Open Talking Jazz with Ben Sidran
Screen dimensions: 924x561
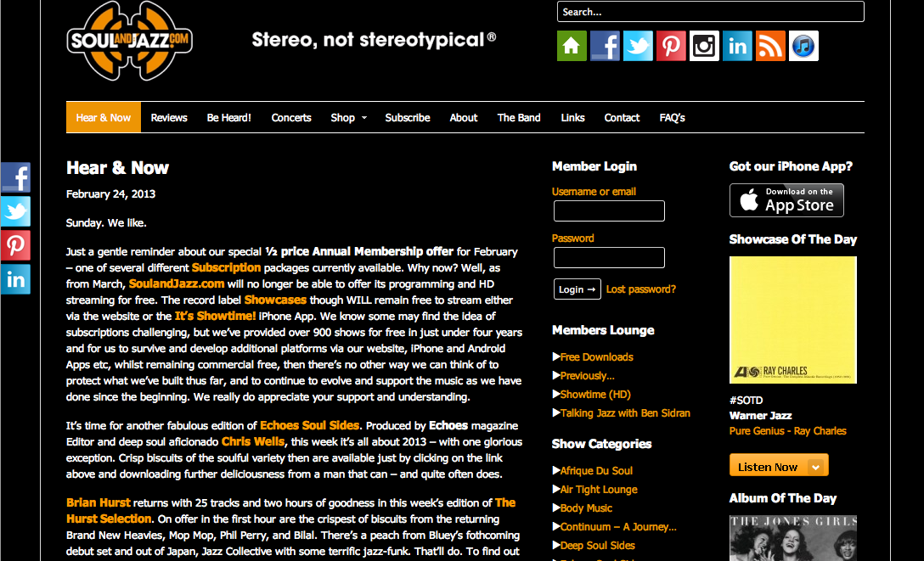(x=625, y=413)
